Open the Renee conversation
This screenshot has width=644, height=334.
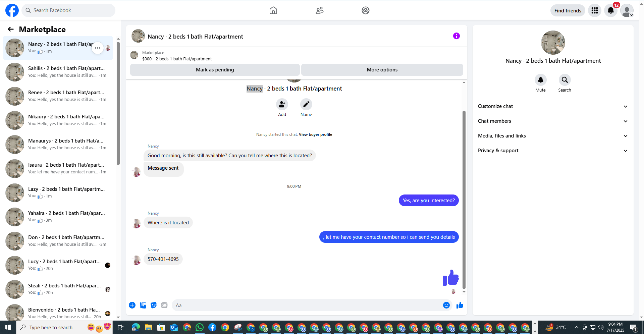(58, 96)
